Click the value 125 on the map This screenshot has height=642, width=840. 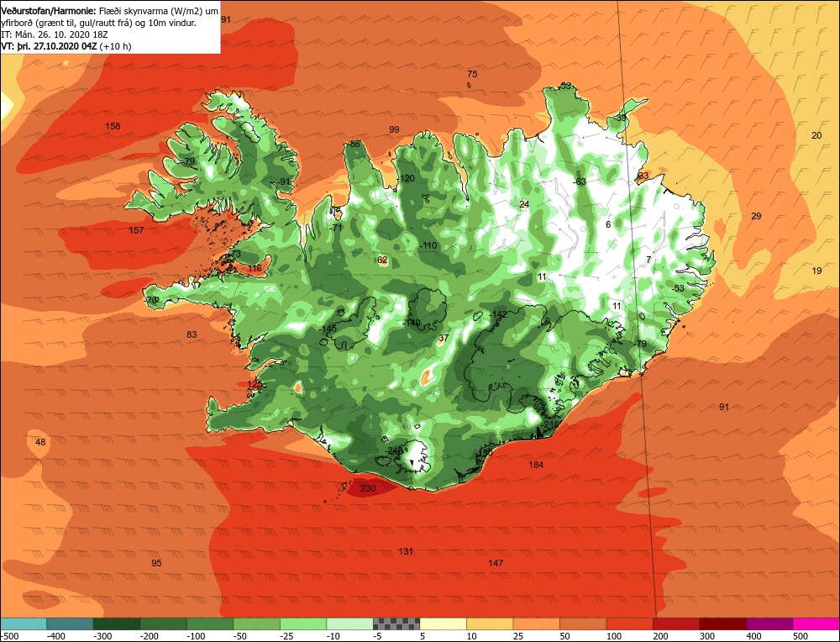click(x=255, y=384)
